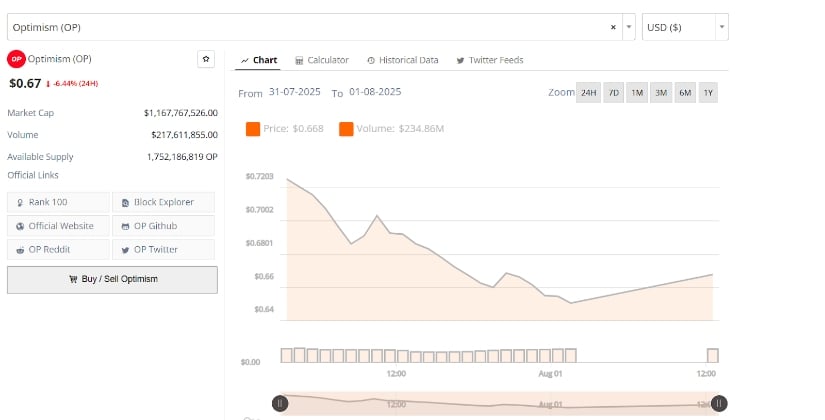Zoom the chart to 24H
Image resolution: width=825 pixels, height=420 pixels.
[x=588, y=93]
